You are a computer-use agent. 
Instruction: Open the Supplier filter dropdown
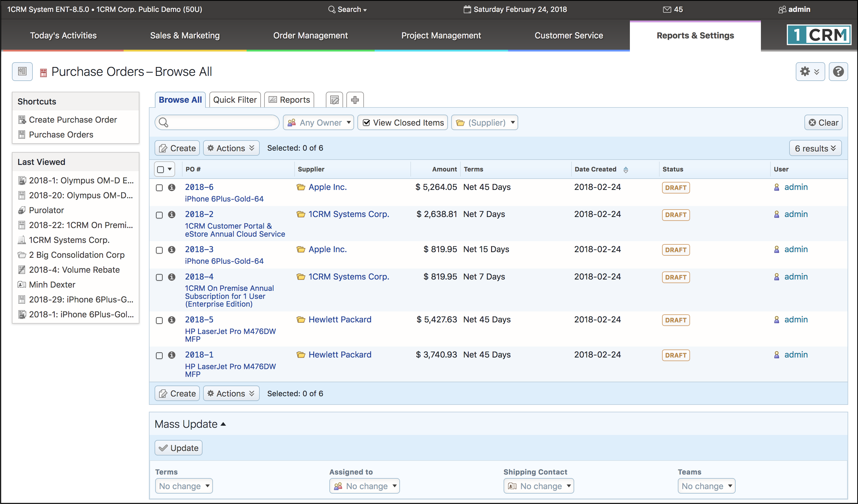(x=484, y=123)
